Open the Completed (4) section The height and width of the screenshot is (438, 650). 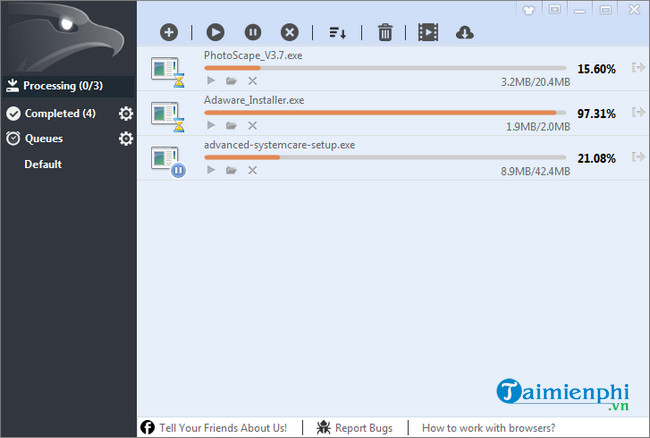pyautogui.click(x=60, y=113)
